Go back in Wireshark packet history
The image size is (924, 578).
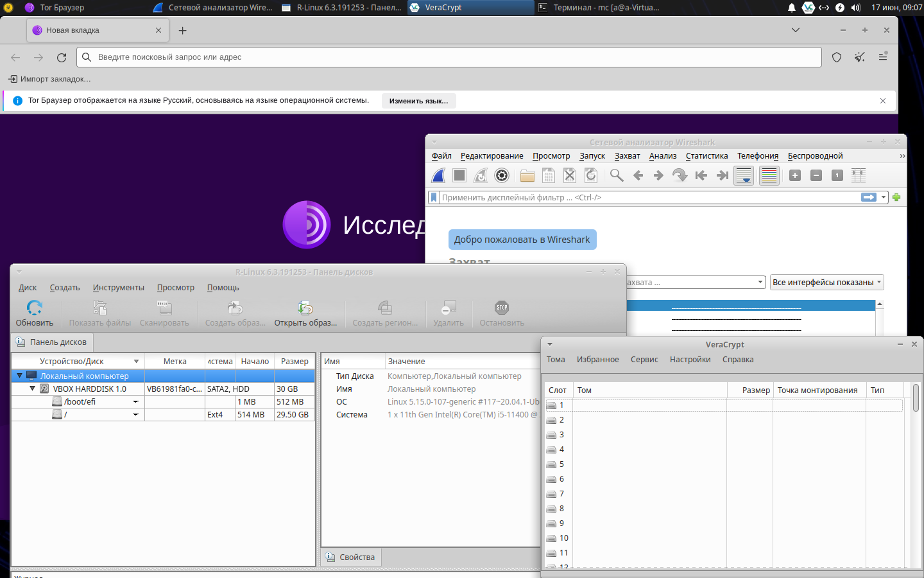click(x=638, y=175)
